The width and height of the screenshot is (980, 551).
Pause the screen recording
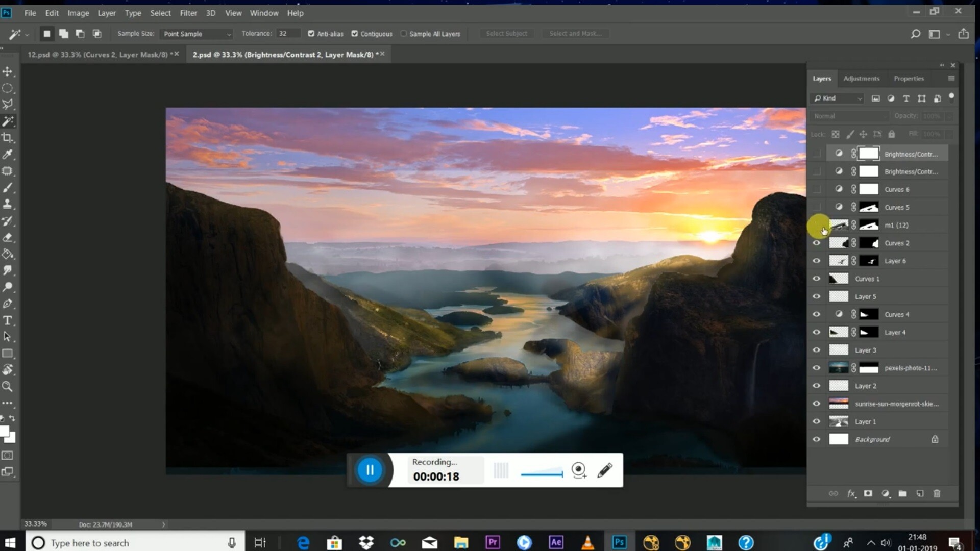[x=370, y=470]
